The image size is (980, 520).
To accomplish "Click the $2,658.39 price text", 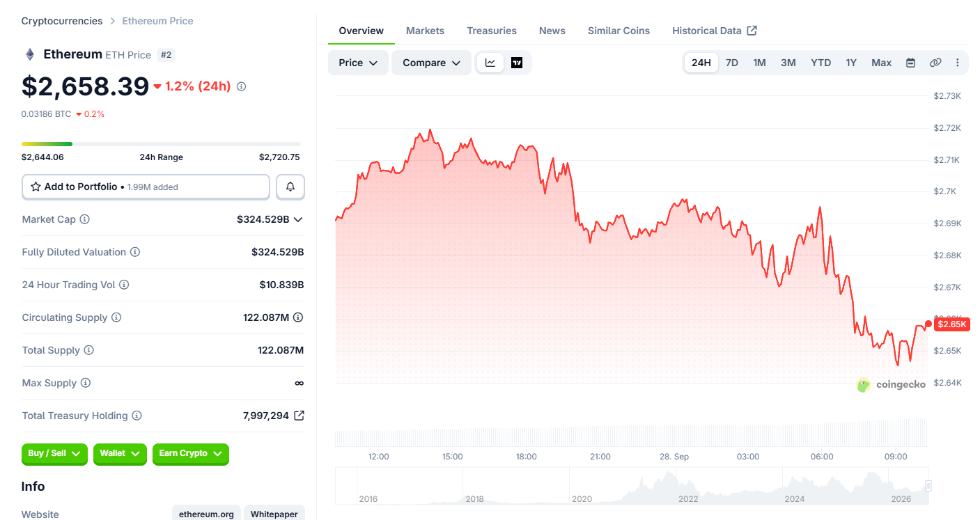I will [86, 86].
